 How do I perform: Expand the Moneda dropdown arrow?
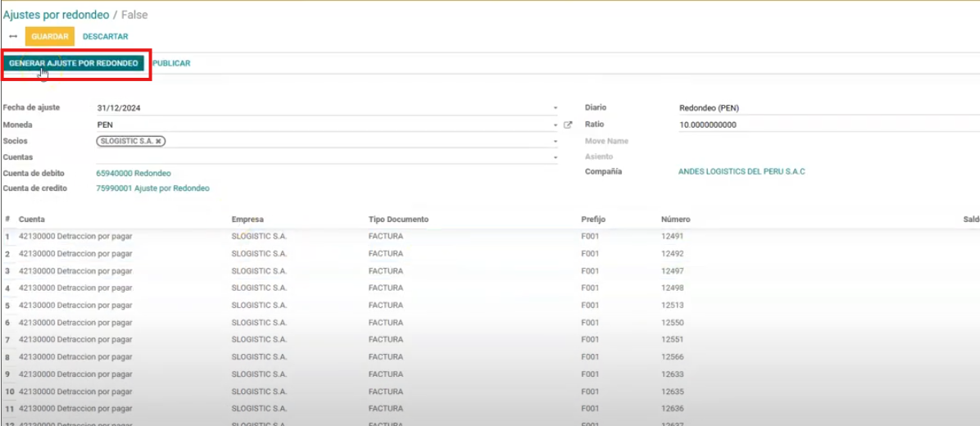click(555, 125)
